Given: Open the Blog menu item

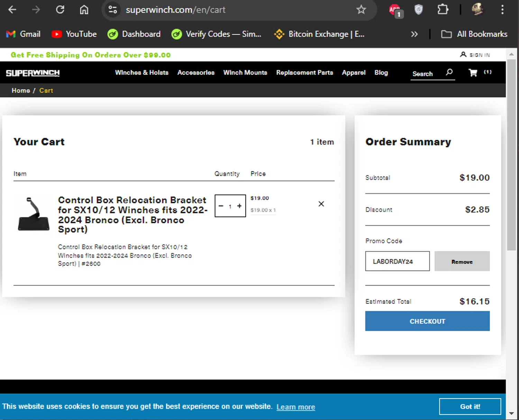Looking at the screenshot, I should click(381, 73).
